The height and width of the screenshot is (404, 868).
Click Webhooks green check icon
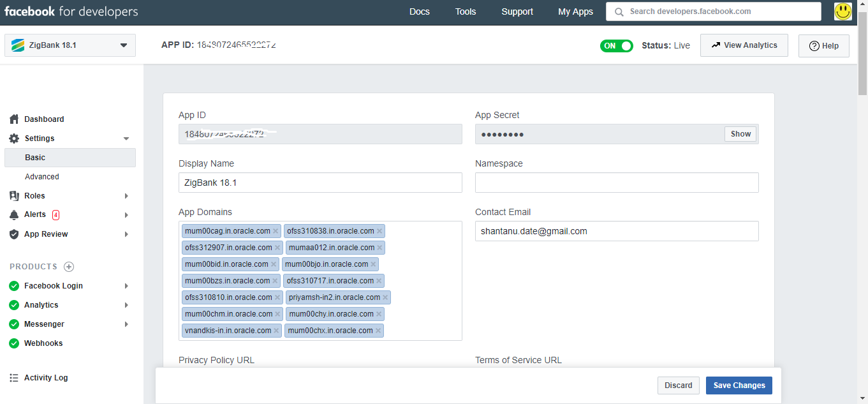14,343
